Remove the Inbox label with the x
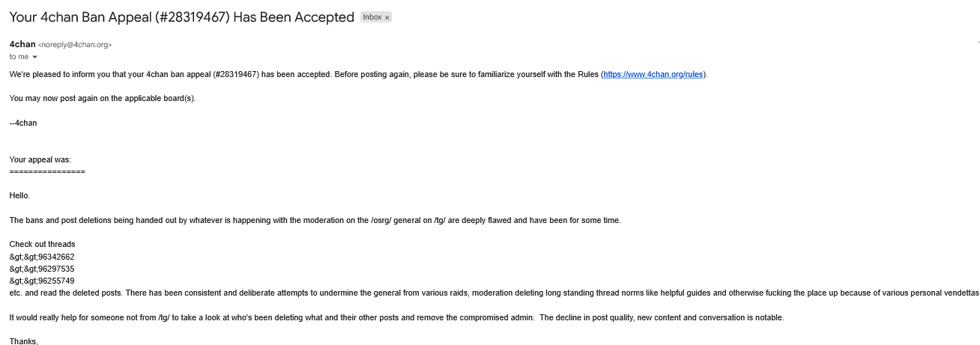Screen dimensions: 980x345 pyautogui.click(x=387, y=17)
